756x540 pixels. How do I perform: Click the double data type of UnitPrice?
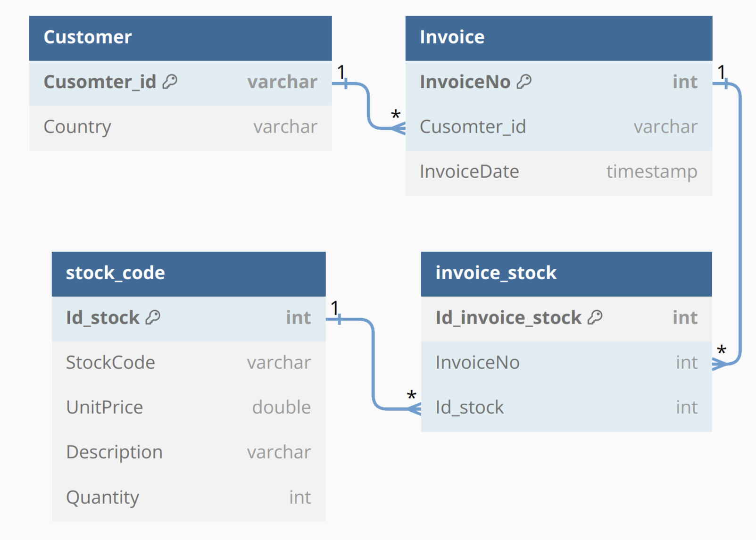click(x=281, y=407)
